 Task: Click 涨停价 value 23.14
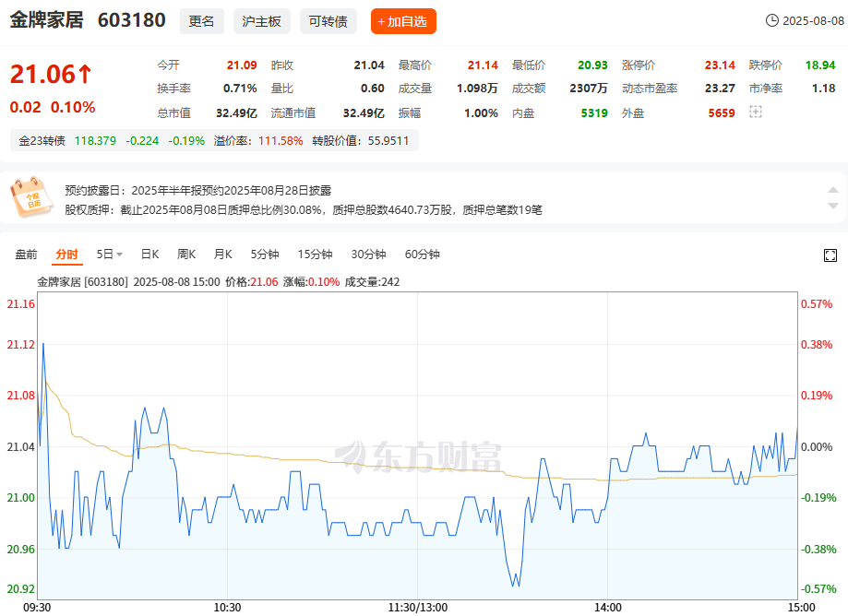[x=720, y=65]
